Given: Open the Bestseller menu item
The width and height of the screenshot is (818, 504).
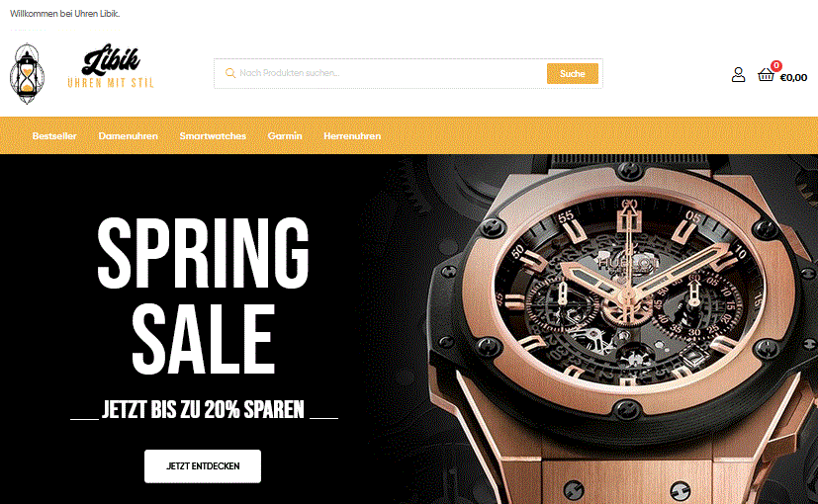Looking at the screenshot, I should (54, 136).
